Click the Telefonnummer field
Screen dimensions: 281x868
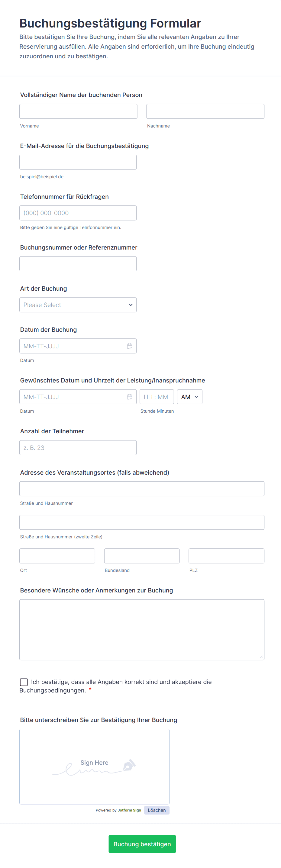point(78,213)
